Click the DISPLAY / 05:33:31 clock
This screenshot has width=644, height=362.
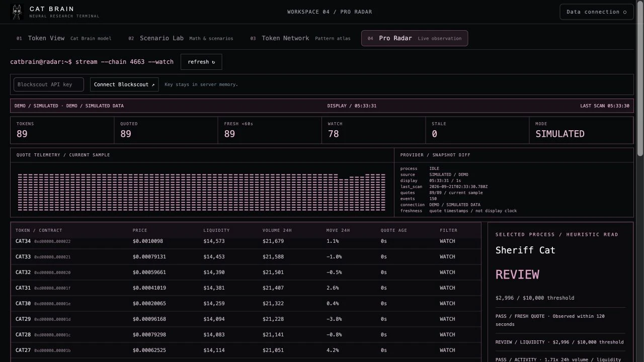352,106
